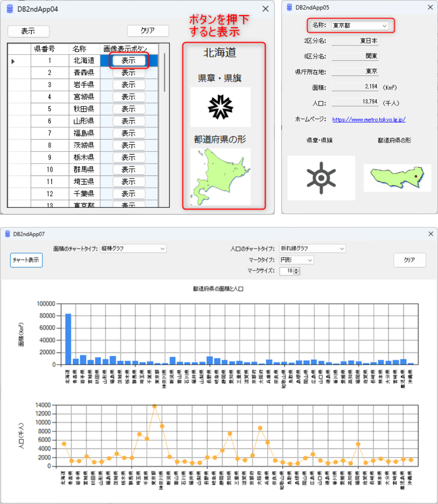Screen dimensions: 438x504
Task: Click クリア button in DB2ndApp04 window
Action: point(148,31)
